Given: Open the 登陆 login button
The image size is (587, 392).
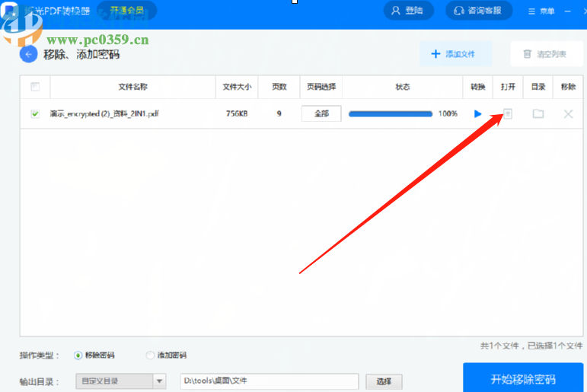Looking at the screenshot, I should click(408, 11).
